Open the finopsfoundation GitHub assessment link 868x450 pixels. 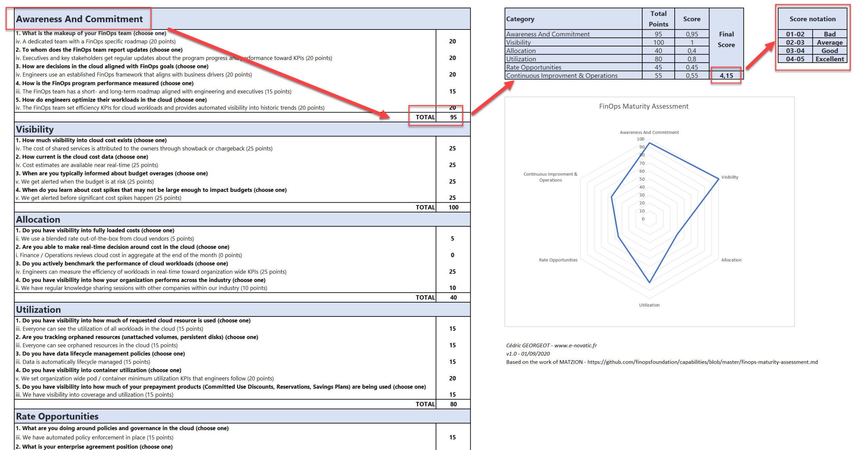703,362
